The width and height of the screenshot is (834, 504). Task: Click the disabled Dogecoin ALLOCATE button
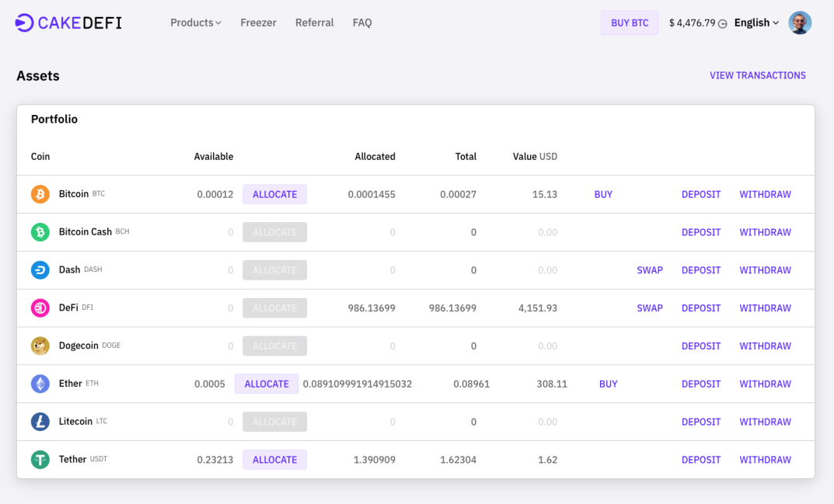275,346
